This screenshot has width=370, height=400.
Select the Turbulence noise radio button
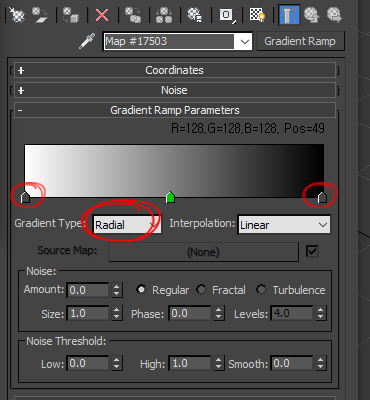[x=261, y=290]
